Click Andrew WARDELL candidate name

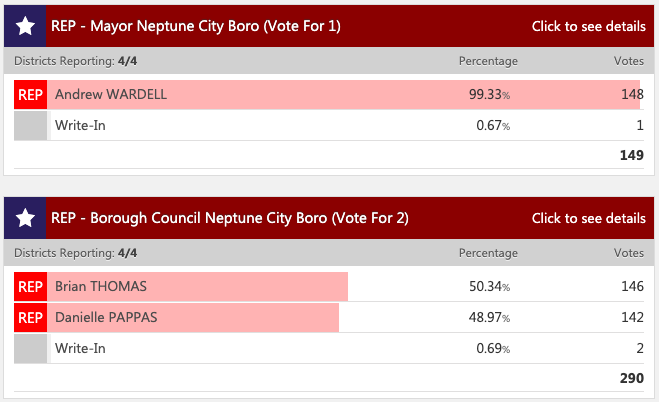[x=111, y=95]
